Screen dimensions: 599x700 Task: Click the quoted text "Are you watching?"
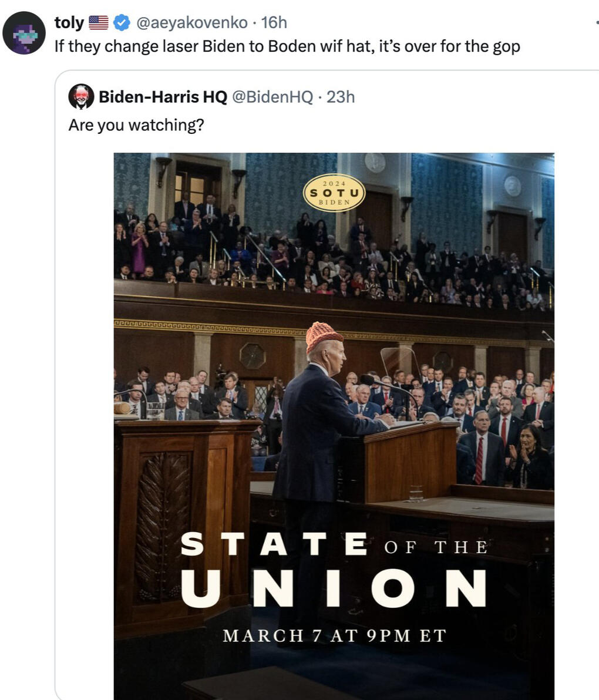point(136,125)
